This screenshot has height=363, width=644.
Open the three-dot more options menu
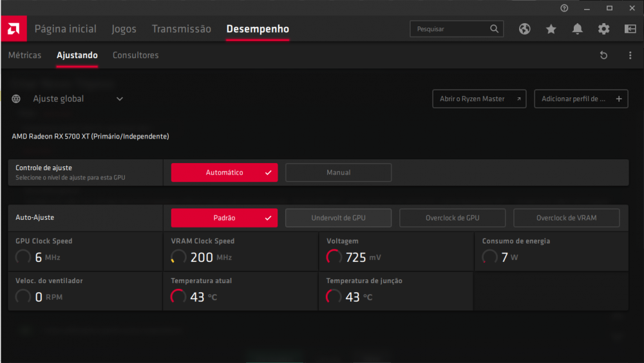click(x=630, y=55)
